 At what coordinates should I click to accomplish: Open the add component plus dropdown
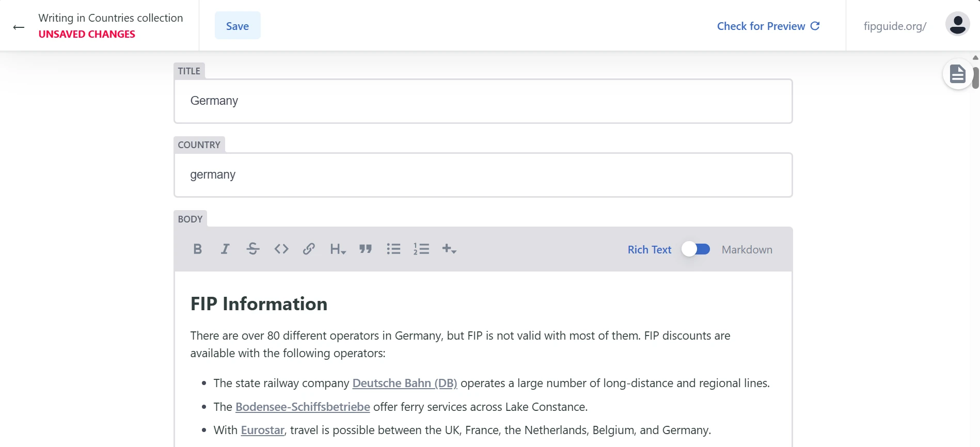tap(449, 249)
